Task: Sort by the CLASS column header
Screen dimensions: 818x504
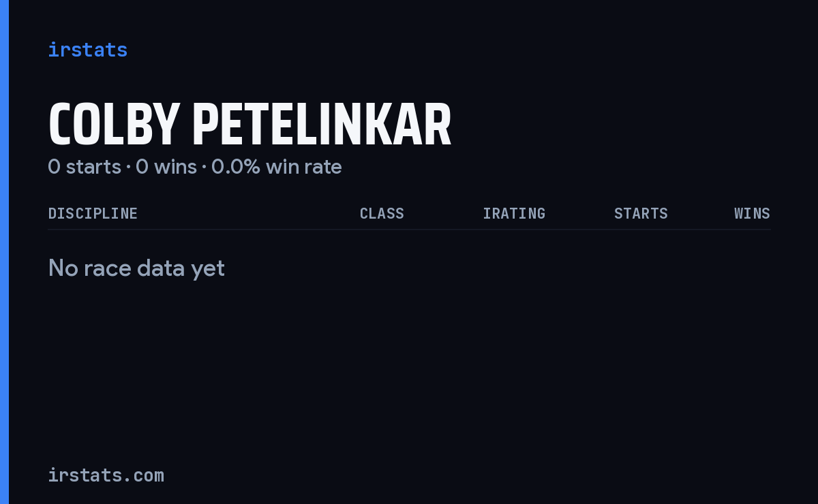Action: (382, 214)
